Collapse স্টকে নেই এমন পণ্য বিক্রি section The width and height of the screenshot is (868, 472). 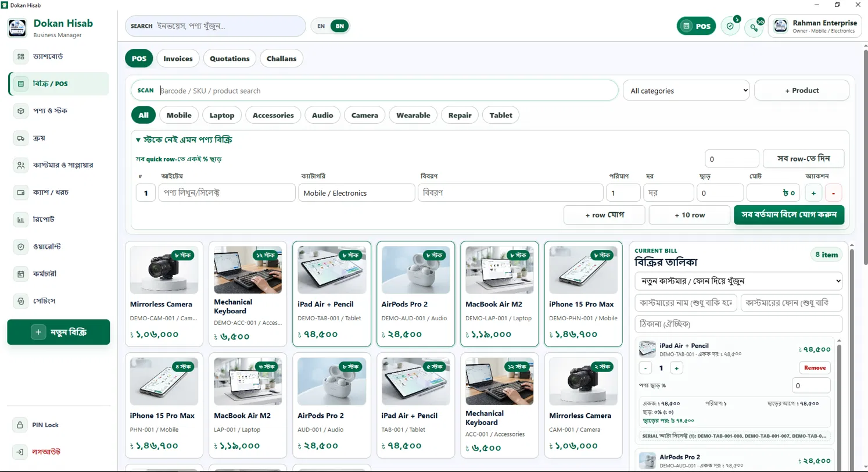(x=185, y=140)
